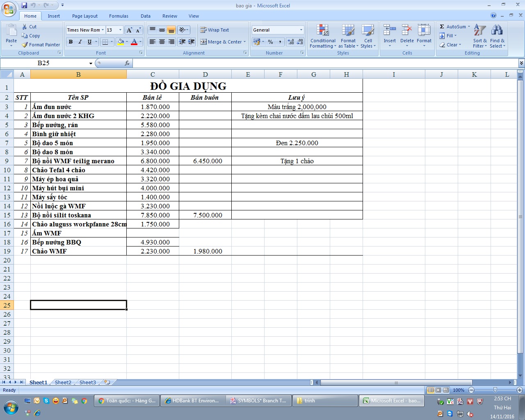Click the Format Painter brush icon

coord(25,45)
